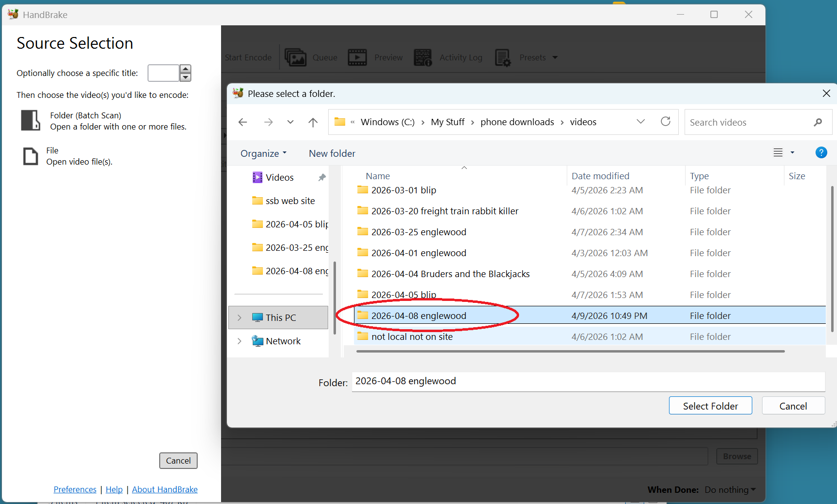Screen dimensions: 837x504
Task: Open the file dialog help icon
Action: click(820, 153)
